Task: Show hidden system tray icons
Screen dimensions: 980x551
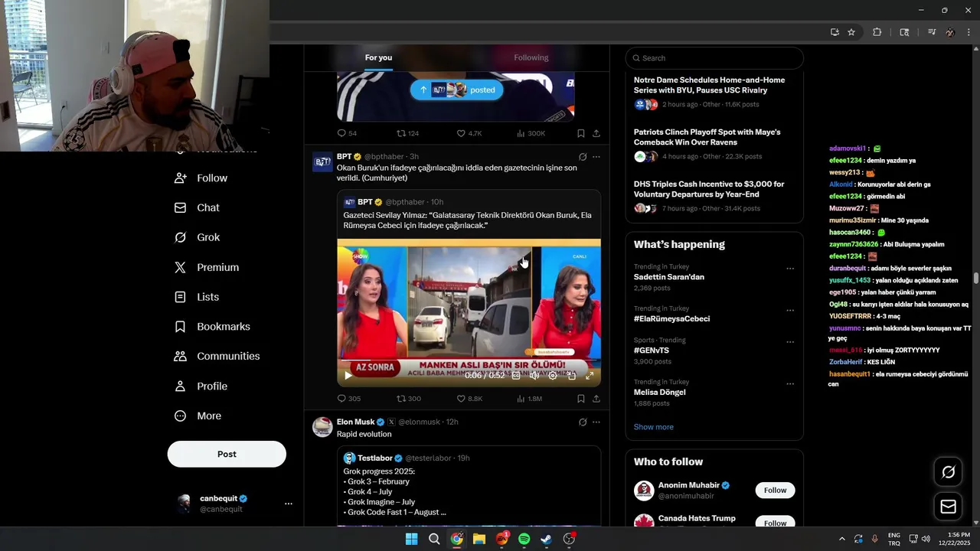Action: click(841, 539)
